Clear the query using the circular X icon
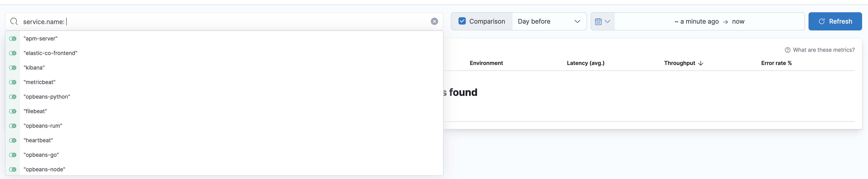This screenshot has height=179, width=868. click(434, 21)
